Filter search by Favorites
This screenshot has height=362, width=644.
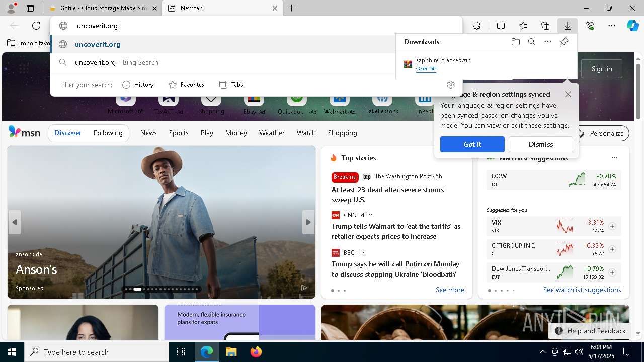tap(186, 85)
